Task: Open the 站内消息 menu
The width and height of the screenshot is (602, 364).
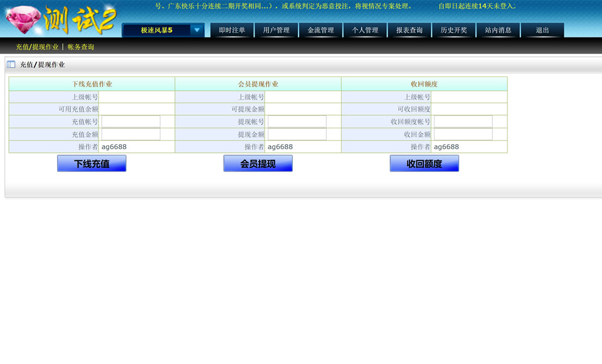Action: click(498, 30)
